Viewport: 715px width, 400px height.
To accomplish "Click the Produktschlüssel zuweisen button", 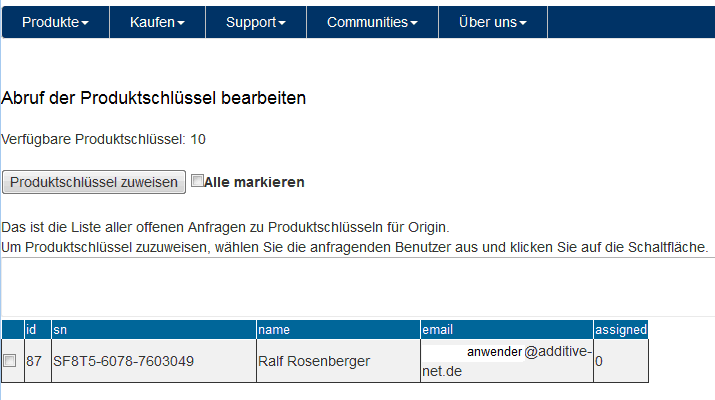I will 94,182.
